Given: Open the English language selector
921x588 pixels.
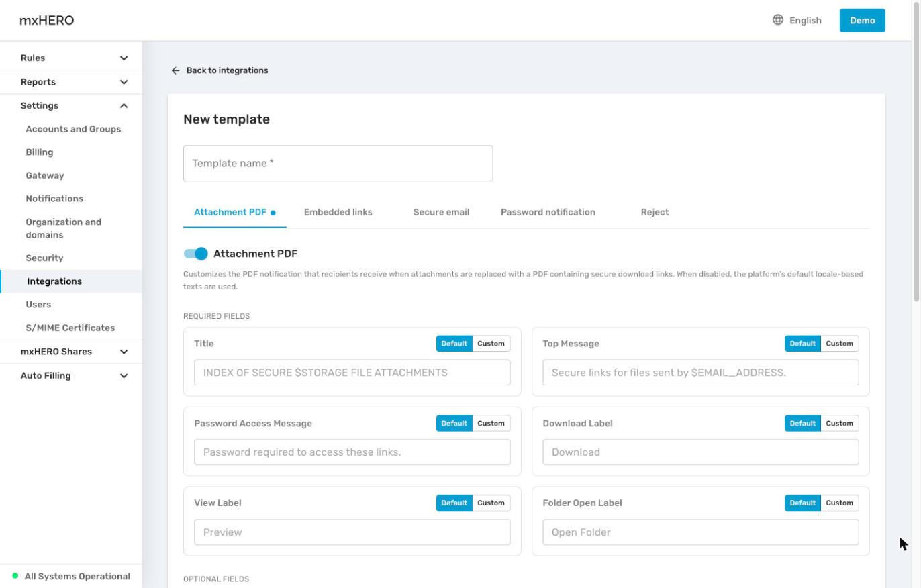Looking at the screenshot, I should point(797,20).
